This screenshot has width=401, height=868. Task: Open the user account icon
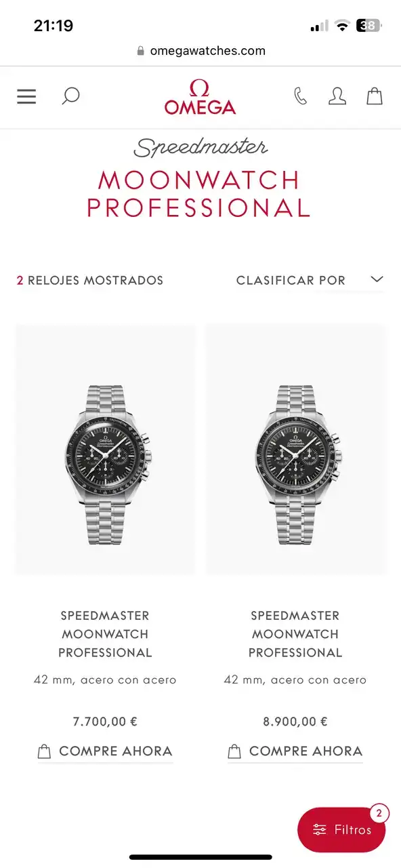pos(337,96)
